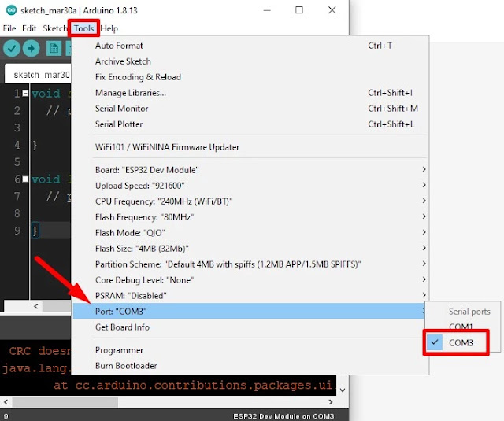Collapse the void setup code fold at line 1

click(x=25, y=94)
